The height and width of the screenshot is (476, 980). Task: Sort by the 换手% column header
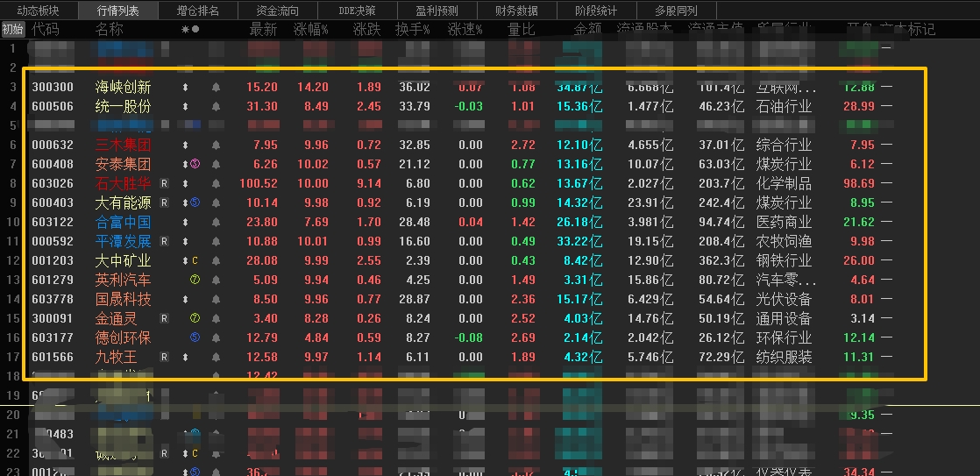pos(413,29)
